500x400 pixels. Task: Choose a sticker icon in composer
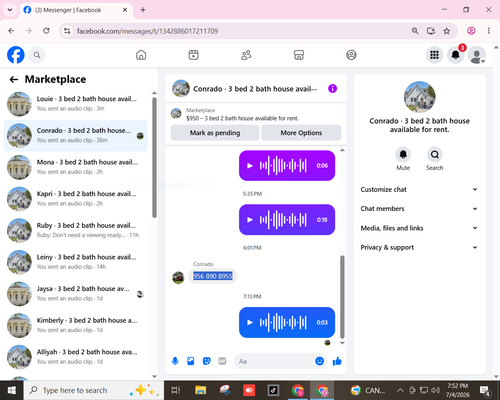[207, 361]
